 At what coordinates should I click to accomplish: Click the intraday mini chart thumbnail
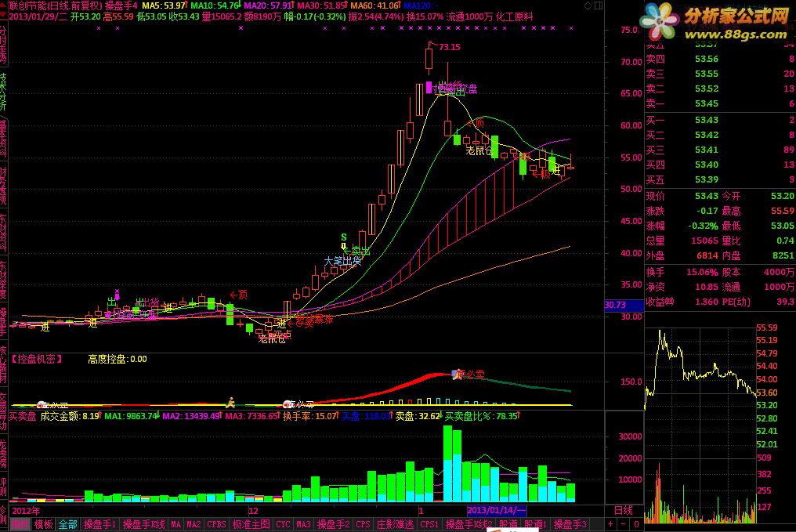[700, 426]
